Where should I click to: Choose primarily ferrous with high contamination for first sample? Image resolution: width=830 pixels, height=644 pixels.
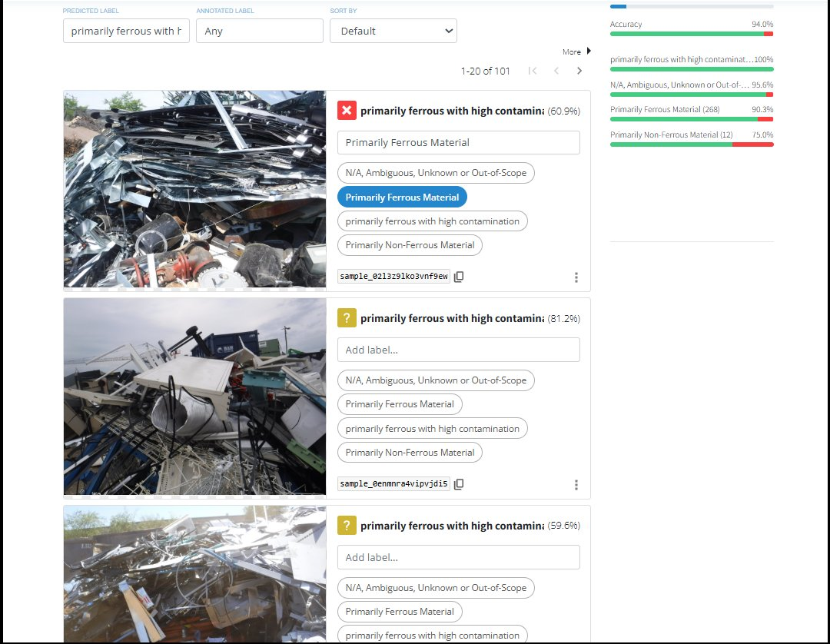(x=432, y=221)
